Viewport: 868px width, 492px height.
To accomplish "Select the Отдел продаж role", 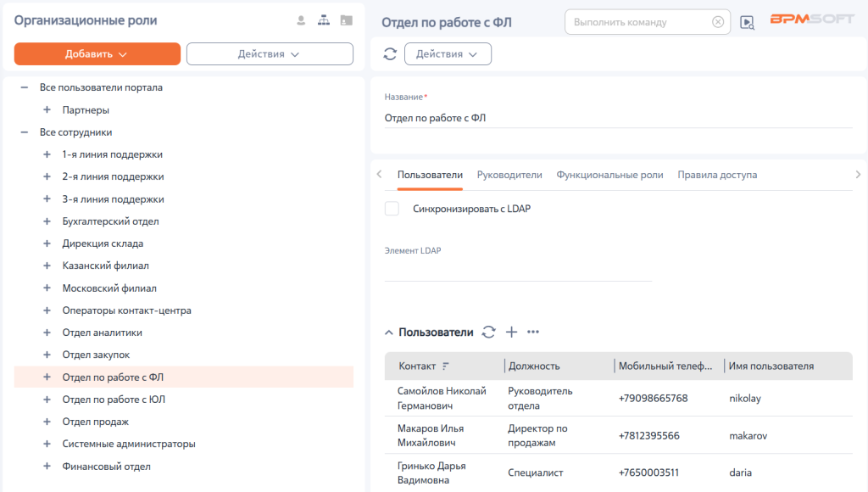I will tap(95, 422).
